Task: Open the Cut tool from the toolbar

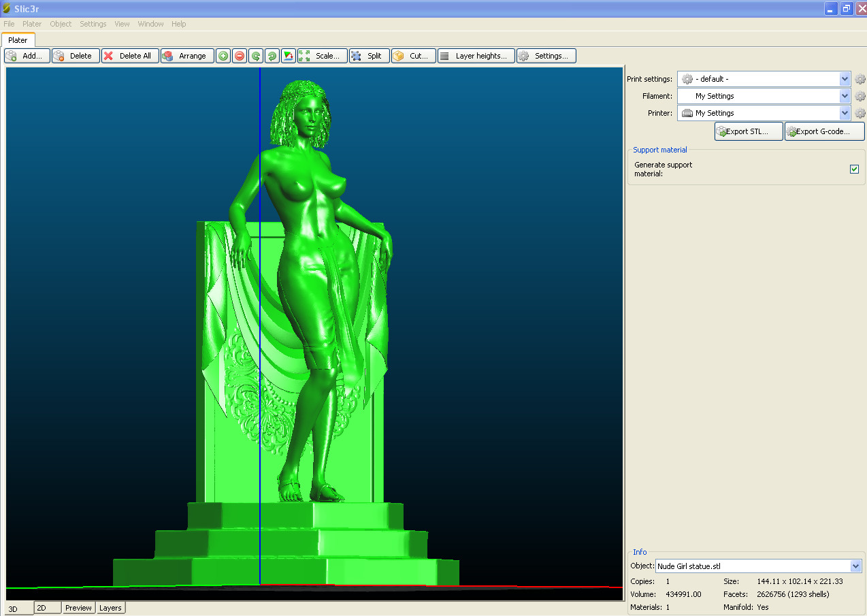Action: tap(413, 56)
